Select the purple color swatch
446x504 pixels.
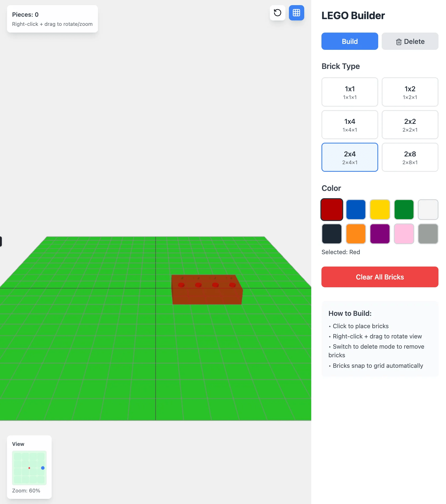pyautogui.click(x=380, y=234)
